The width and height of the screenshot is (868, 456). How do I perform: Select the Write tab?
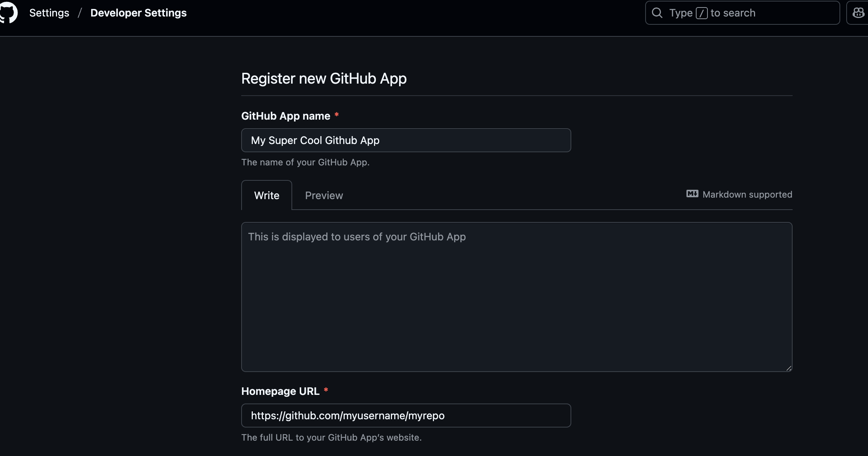click(x=266, y=195)
